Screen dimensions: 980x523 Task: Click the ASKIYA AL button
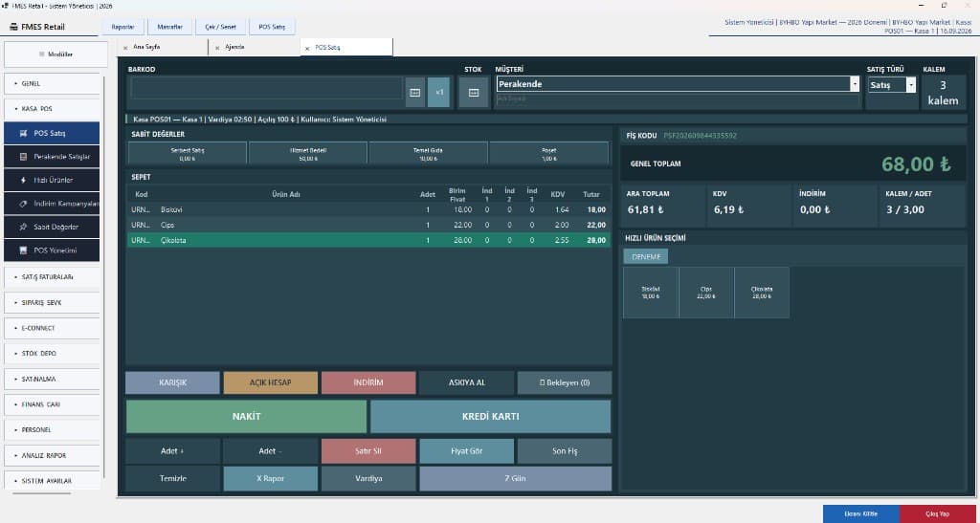tap(467, 382)
